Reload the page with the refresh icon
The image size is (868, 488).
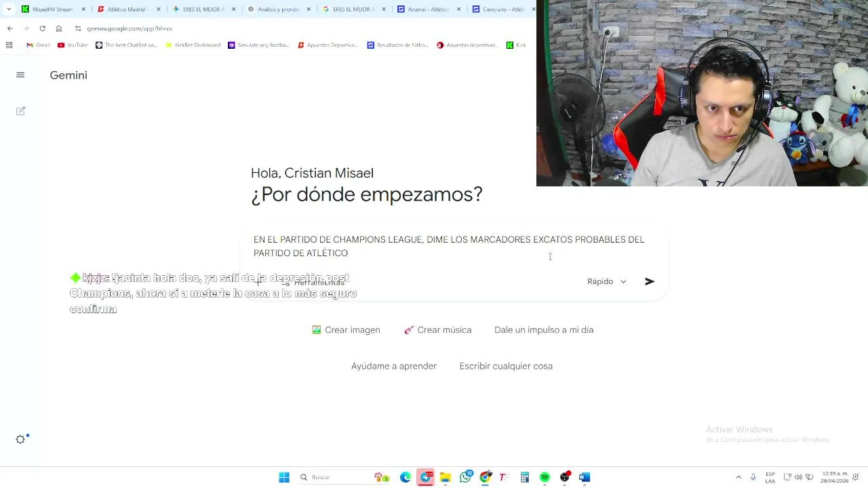(42, 28)
